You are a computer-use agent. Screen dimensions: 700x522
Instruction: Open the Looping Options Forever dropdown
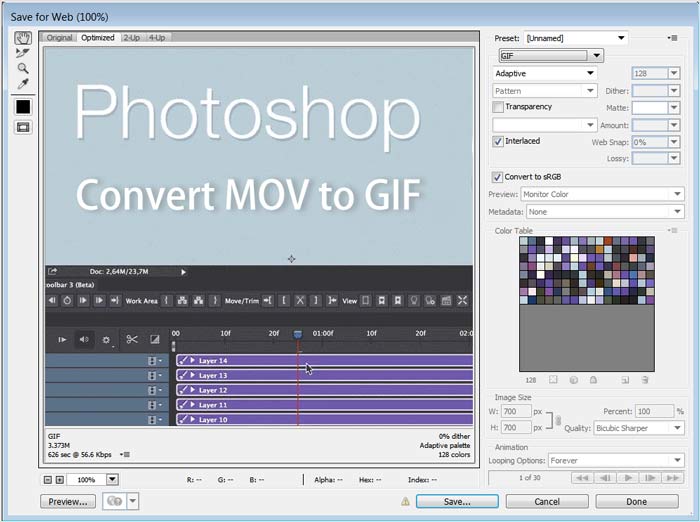point(616,460)
